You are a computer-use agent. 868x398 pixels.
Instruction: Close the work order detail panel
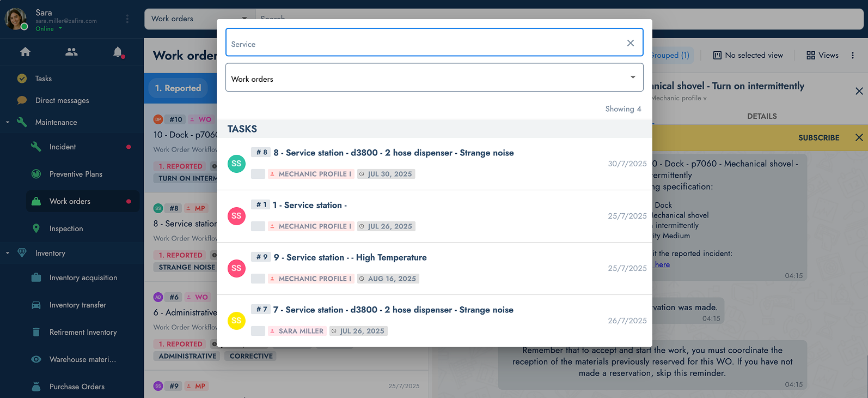click(x=859, y=91)
